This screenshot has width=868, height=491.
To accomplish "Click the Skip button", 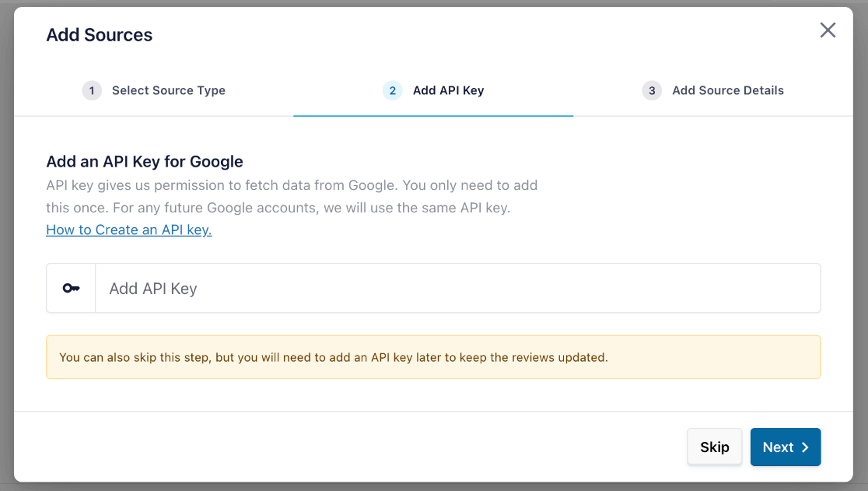I will pyautogui.click(x=714, y=447).
